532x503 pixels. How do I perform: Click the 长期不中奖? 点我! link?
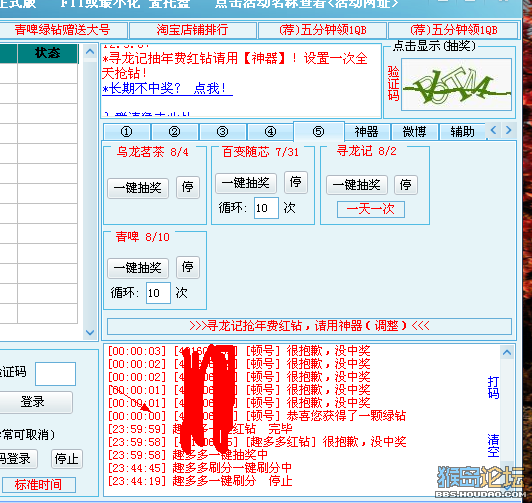[x=167, y=89]
